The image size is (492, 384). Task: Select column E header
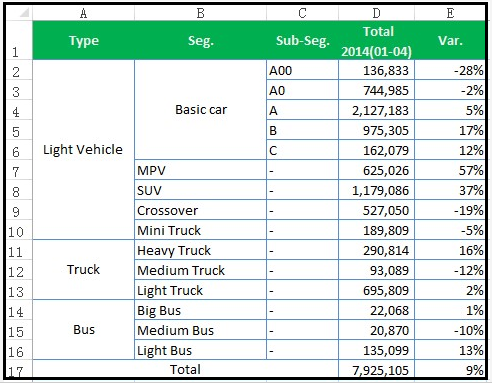pos(450,13)
